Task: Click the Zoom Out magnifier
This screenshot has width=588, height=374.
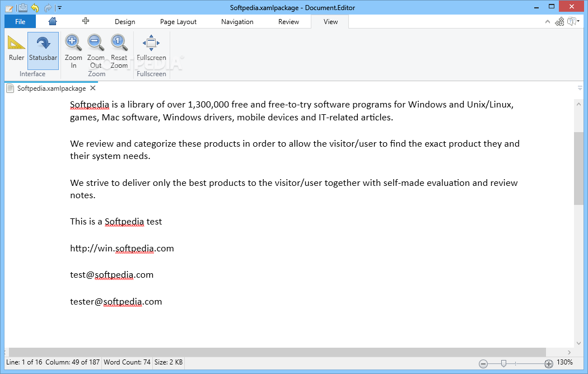Action: (96, 52)
